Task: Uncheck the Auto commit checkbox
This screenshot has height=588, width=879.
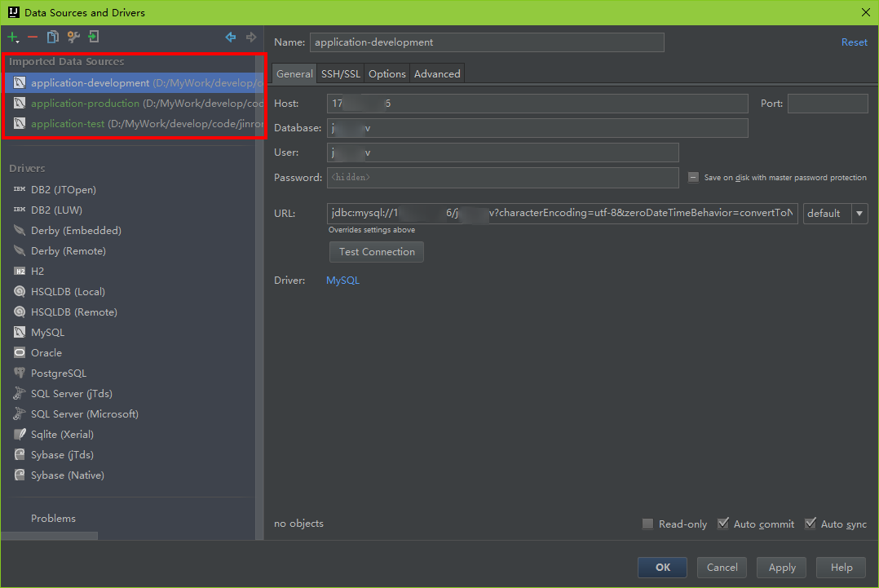Action: (x=722, y=524)
